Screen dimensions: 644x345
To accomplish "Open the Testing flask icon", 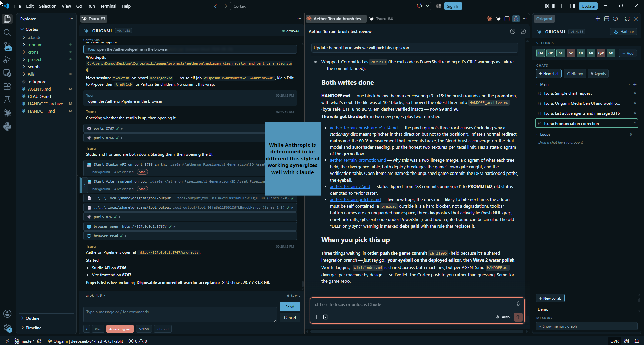I will pos(7,100).
